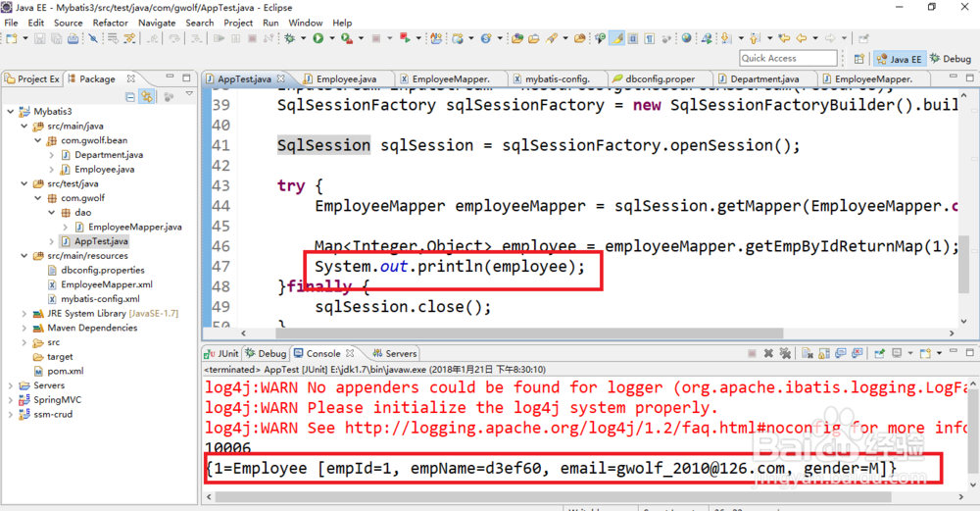
Task: Switch to Department.java editor tab
Action: pos(764,78)
